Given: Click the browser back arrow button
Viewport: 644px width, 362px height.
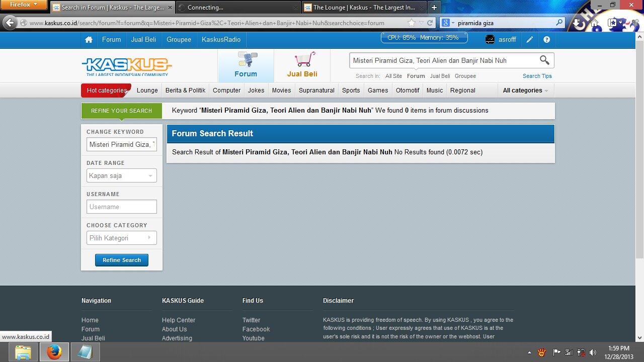Looking at the screenshot, I should pos(10,23).
